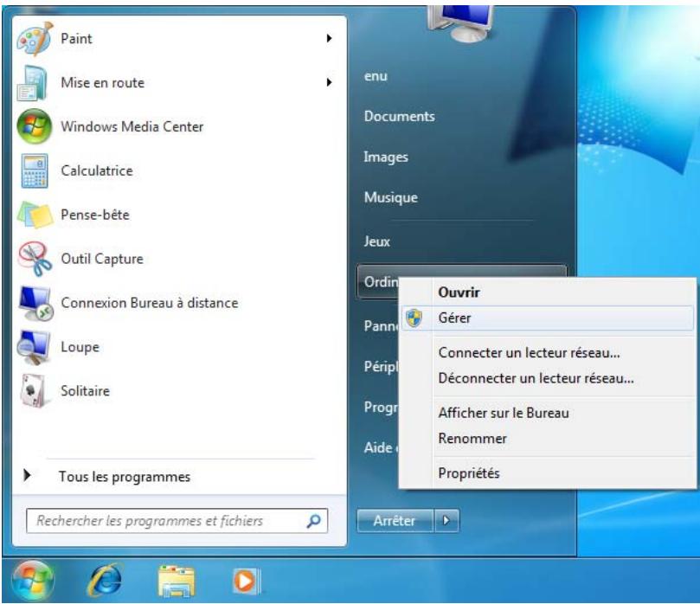
Task: Click the Tous les programmes label
Action: (x=125, y=477)
